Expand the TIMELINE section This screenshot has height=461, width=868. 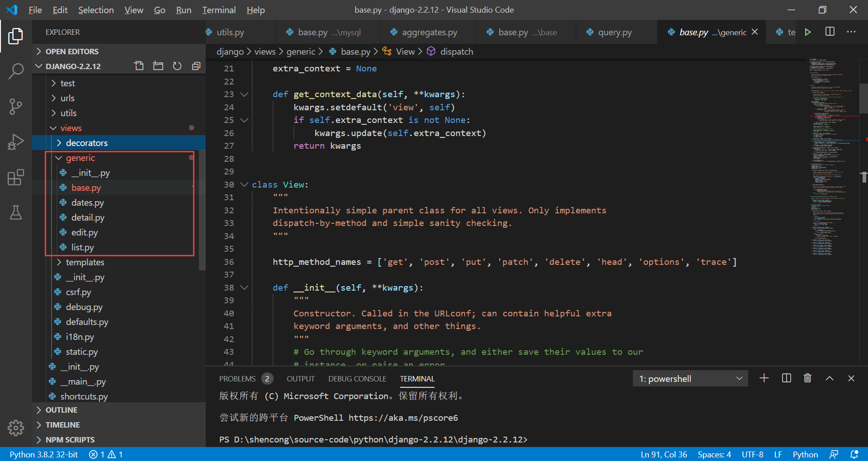point(119,425)
